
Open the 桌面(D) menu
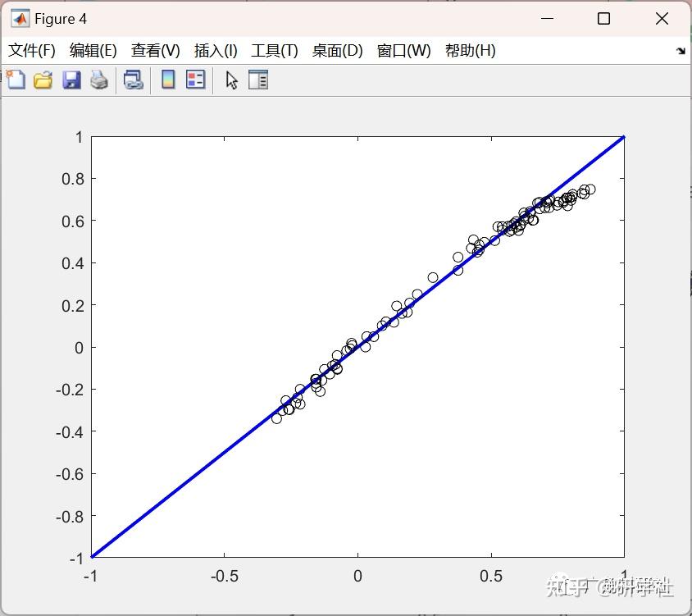337,50
